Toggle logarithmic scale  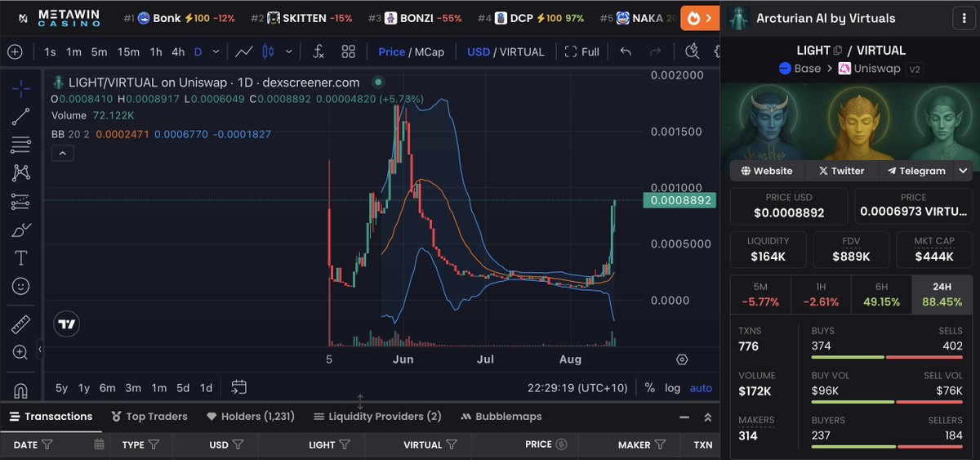tap(672, 388)
